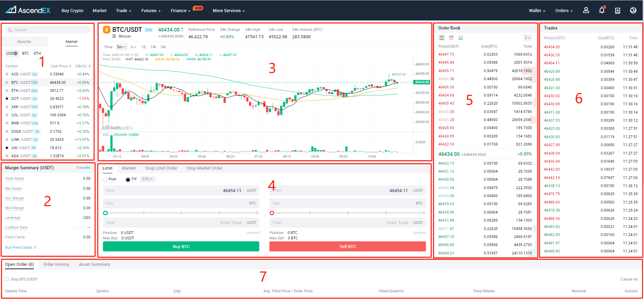Expand the More Services menu

tap(229, 11)
